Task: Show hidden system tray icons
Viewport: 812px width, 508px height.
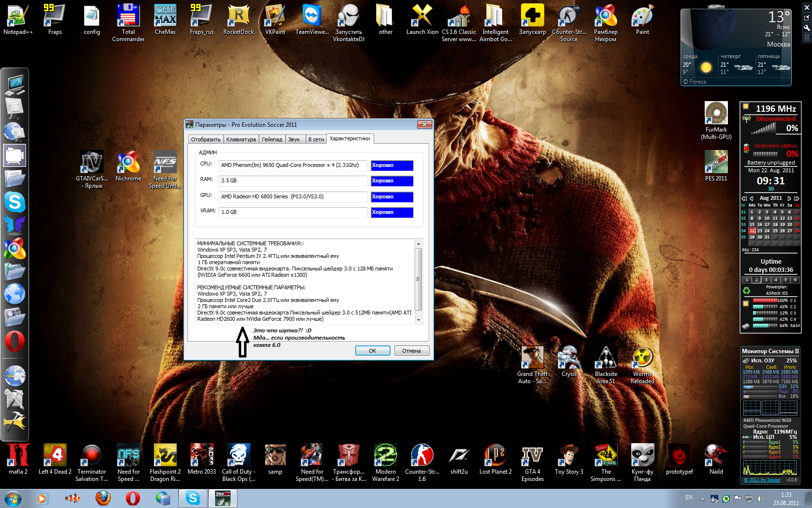Action: pyautogui.click(x=703, y=498)
